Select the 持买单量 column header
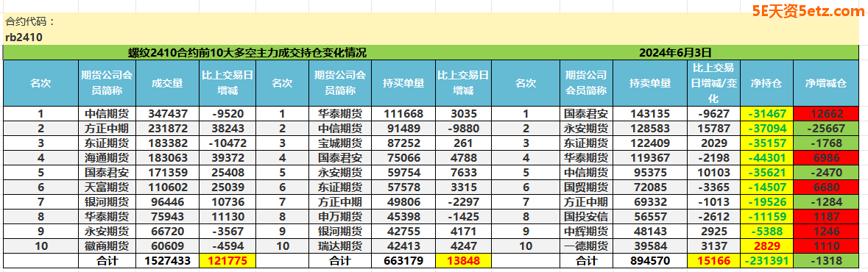 pos(403,84)
